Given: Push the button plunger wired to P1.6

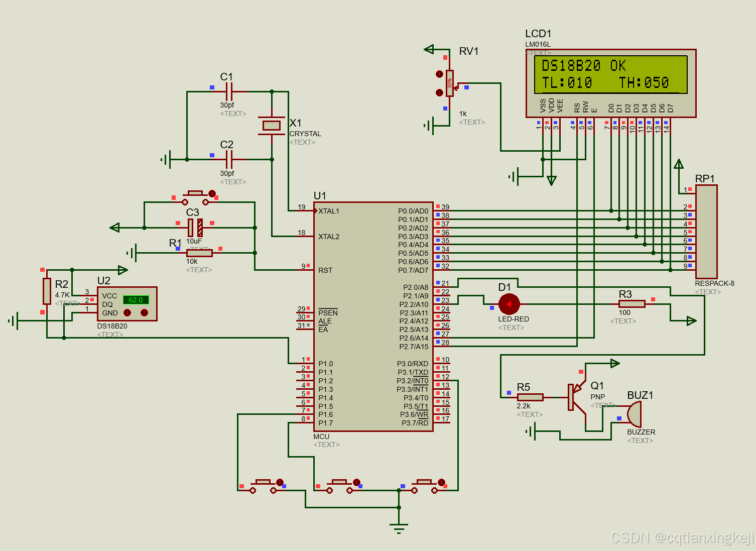Looking at the screenshot, I should (263, 482).
